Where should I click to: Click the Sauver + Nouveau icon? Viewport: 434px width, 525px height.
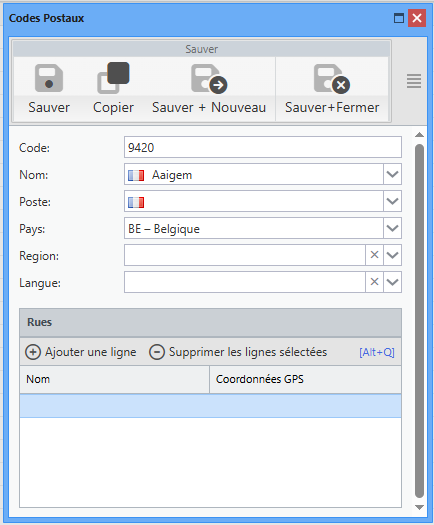(209, 79)
